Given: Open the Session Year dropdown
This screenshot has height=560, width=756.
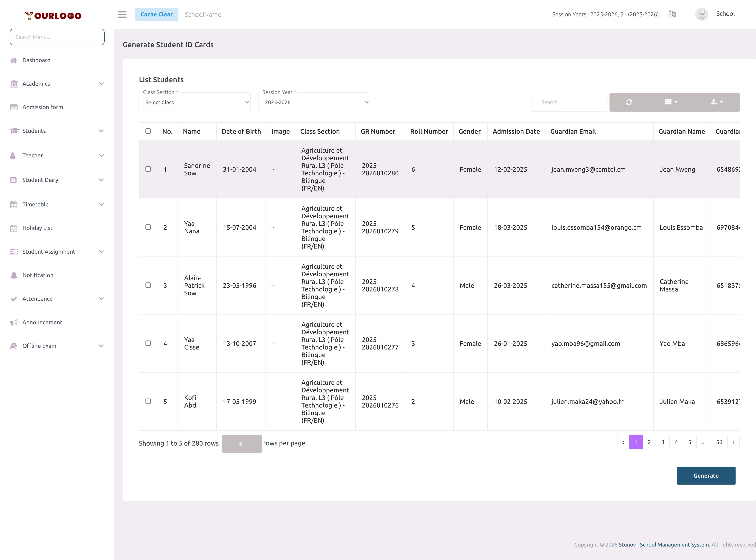Looking at the screenshot, I should pyautogui.click(x=314, y=102).
